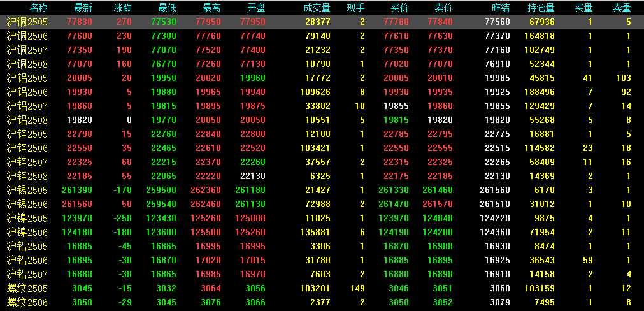Select the 螺纹2505 contract name
The image size is (644, 311).
pos(27,288)
